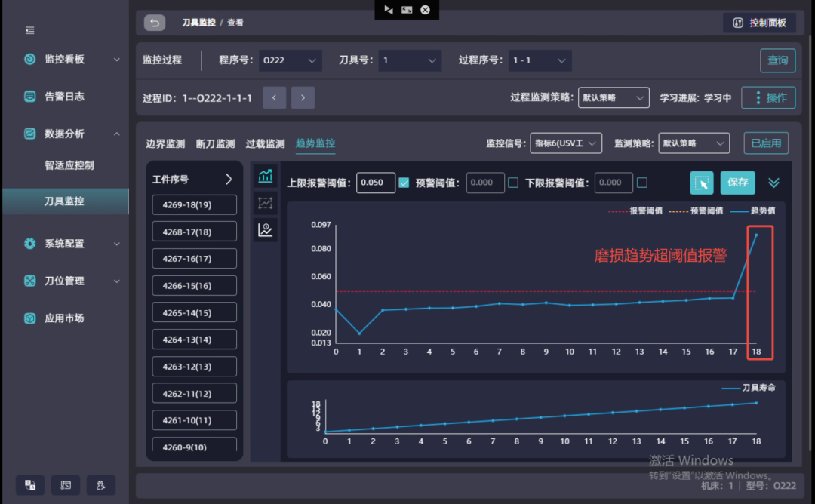Click the 应用市场 cube icon

click(x=30, y=318)
